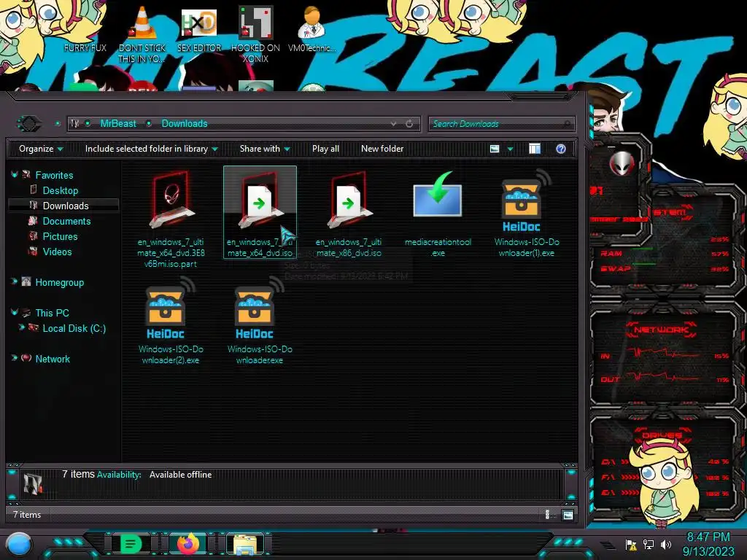The image size is (747, 560).
Task: Switch to details view in status bar
Action: pyautogui.click(x=547, y=514)
